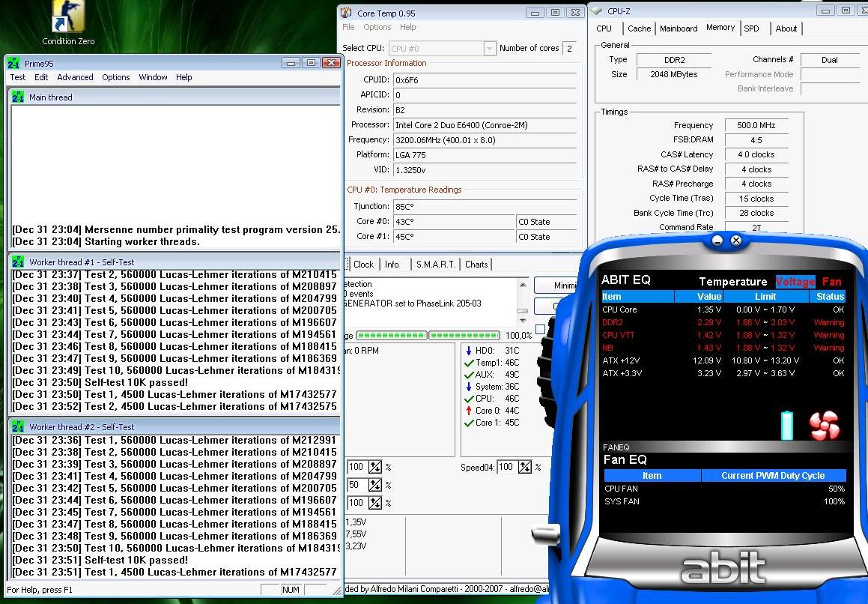868x604 pixels.
Task: Switch to the CPU tab in CPU-Z
Action: point(604,28)
